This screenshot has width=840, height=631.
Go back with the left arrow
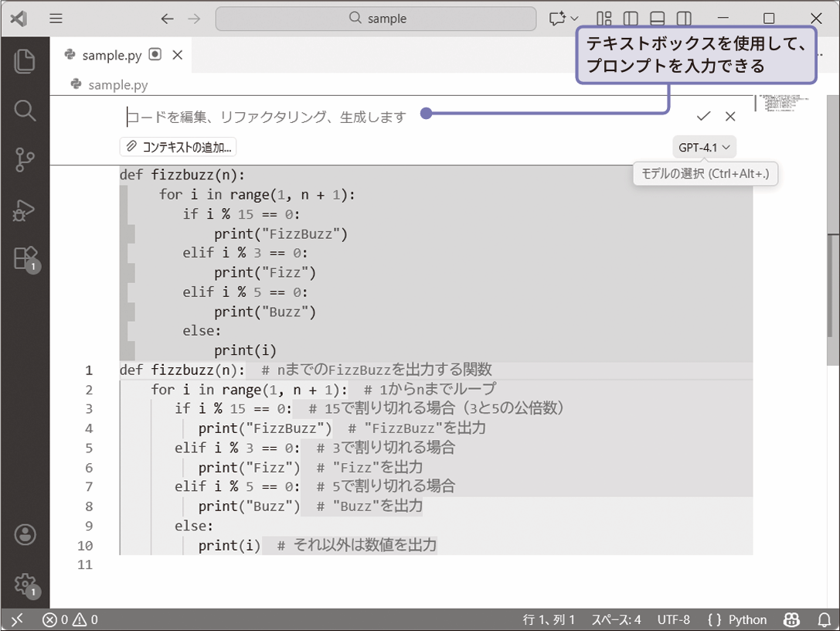[167, 19]
